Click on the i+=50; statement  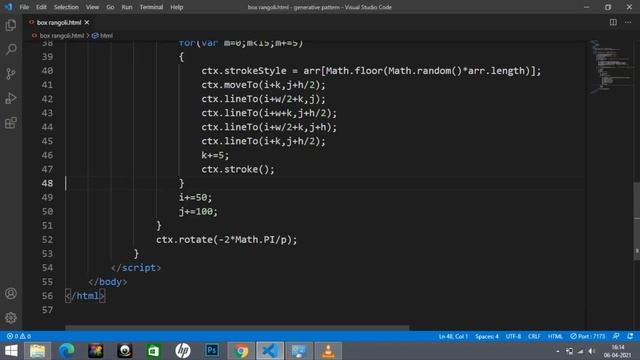tap(195, 198)
